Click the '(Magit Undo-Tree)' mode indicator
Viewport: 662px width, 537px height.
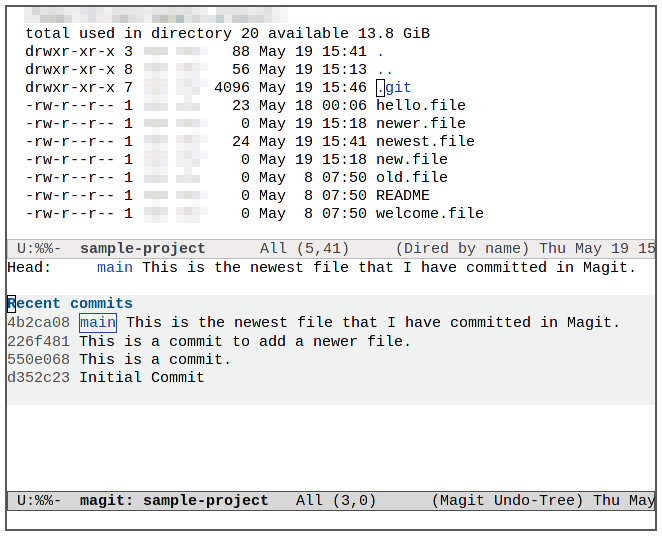[x=508, y=500]
